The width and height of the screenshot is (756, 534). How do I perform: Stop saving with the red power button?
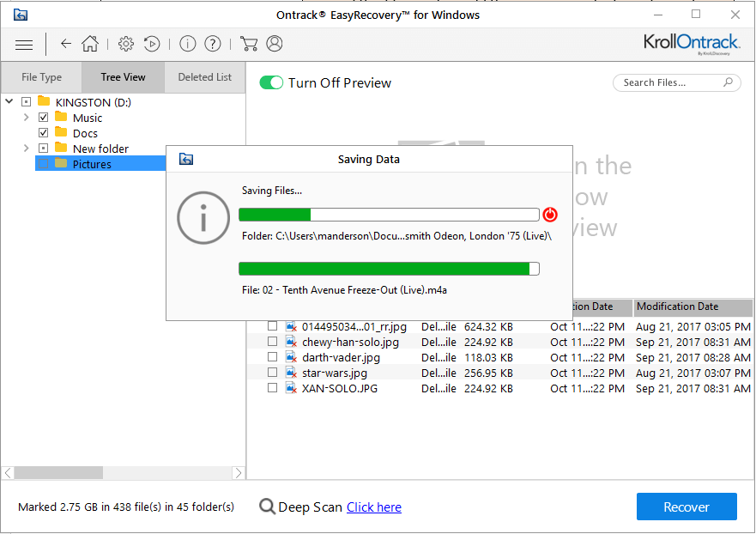[x=550, y=214]
